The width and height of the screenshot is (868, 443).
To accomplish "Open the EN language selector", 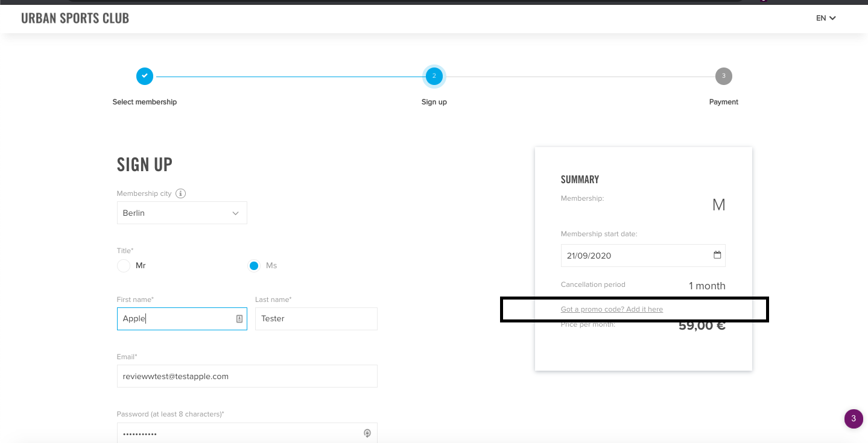I will pos(826,18).
